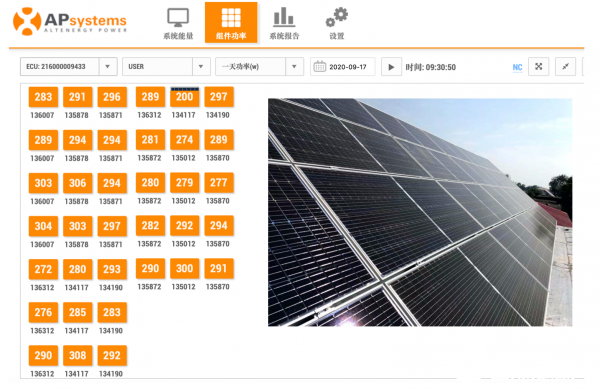The width and height of the screenshot is (600, 390).
Task: Select panel tile showing 277
Action: [x=218, y=183]
